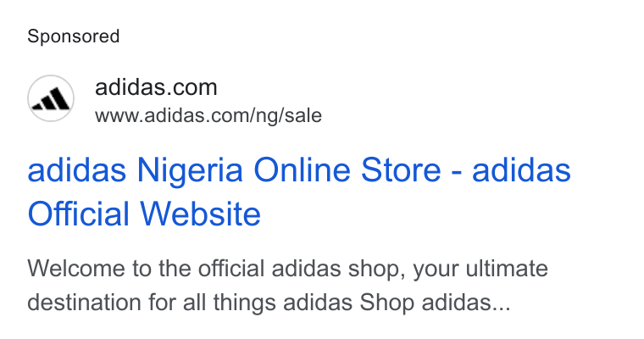The height and width of the screenshot is (339, 644).
Task: Click the Sponsored label
Action: pyautogui.click(x=74, y=36)
